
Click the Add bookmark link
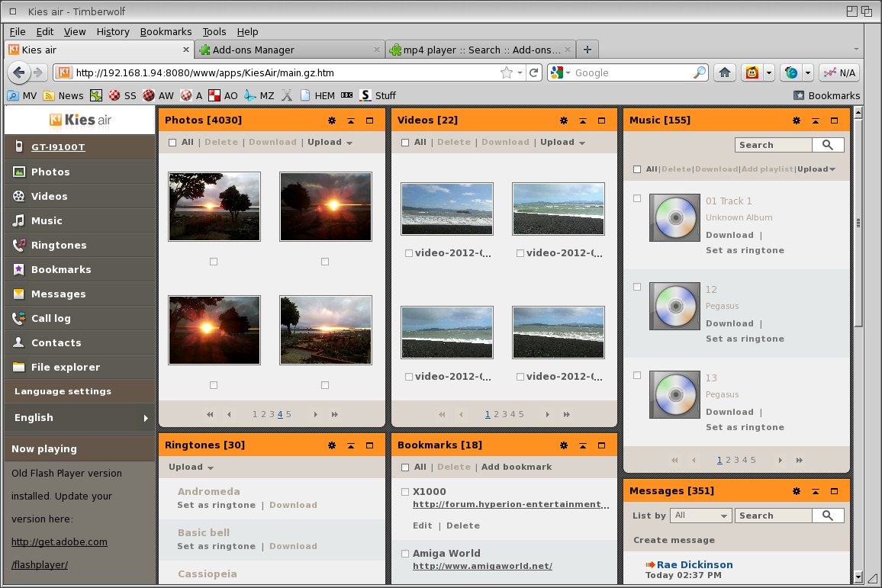pyautogui.click(x=516, y=468)
